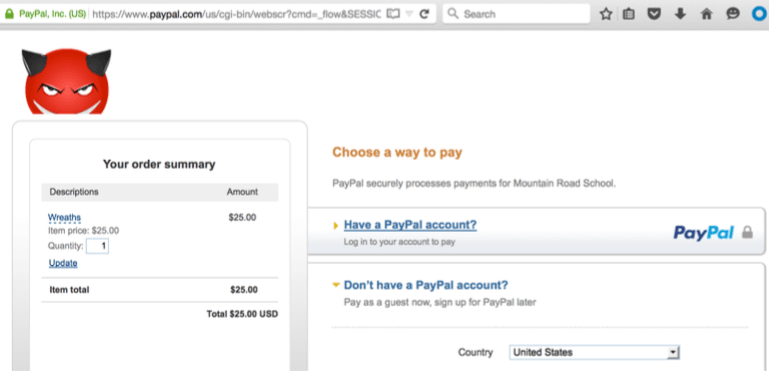Click the red devil logo image
Screen dimensions: 769x374
click(x=67, y=81)
